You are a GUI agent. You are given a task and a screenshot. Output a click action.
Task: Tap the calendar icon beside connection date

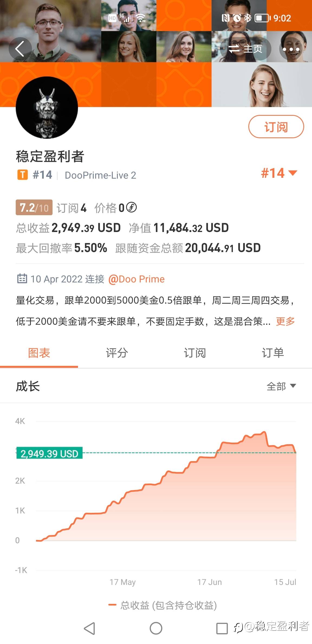click(22, 279)
